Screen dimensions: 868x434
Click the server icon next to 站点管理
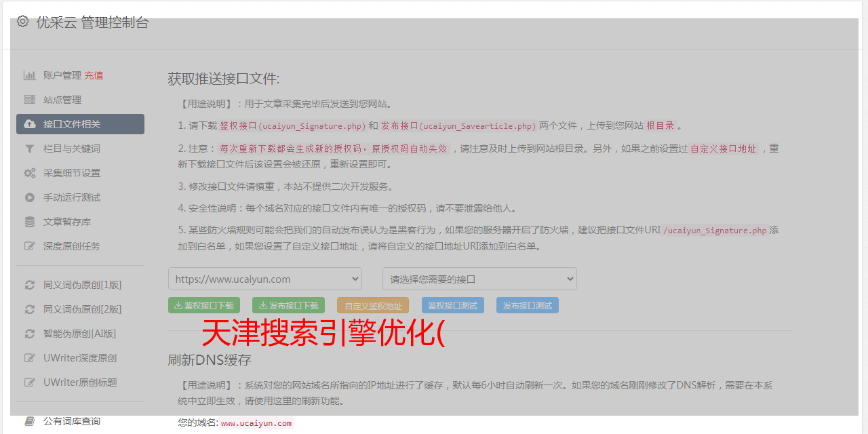coord(30,100)
